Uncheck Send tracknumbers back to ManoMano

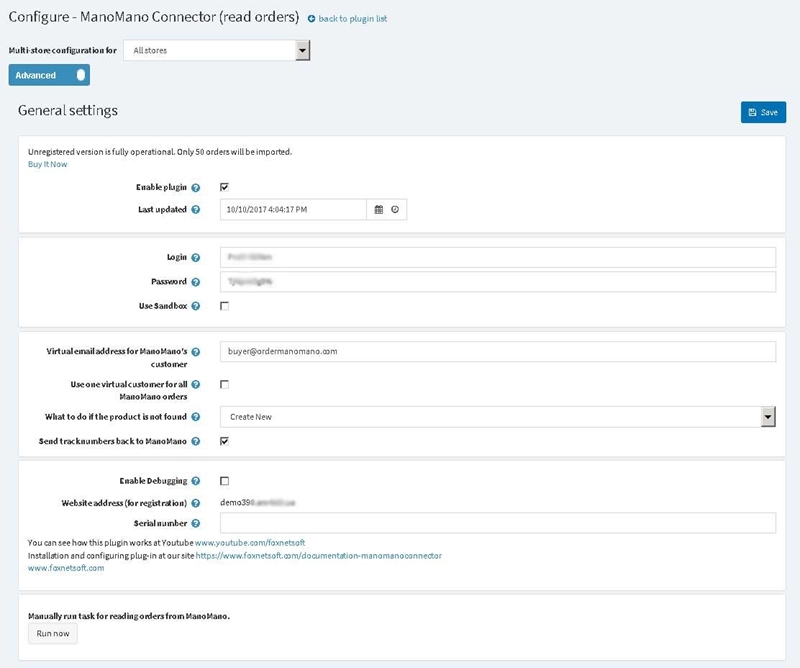[224, 441]
